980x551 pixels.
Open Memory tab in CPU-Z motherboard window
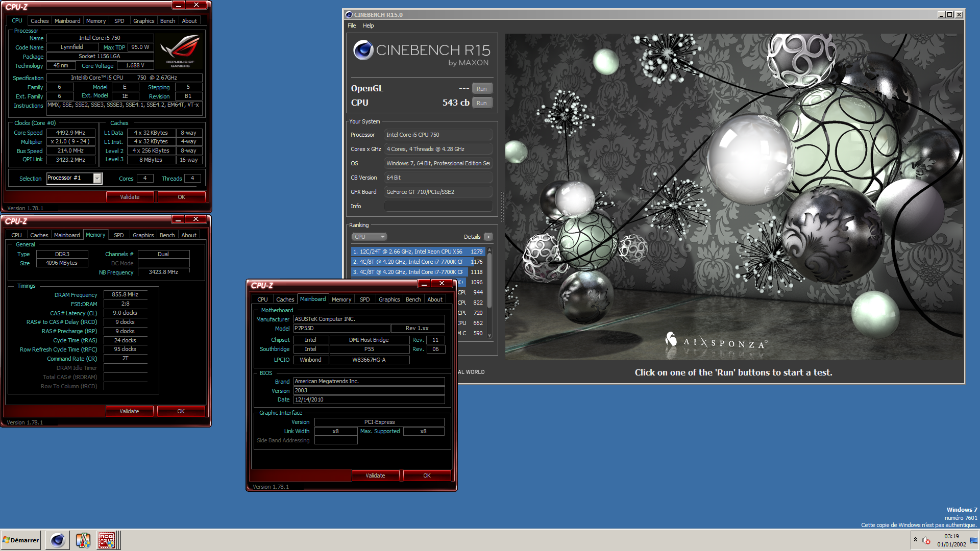pos(341,299)
